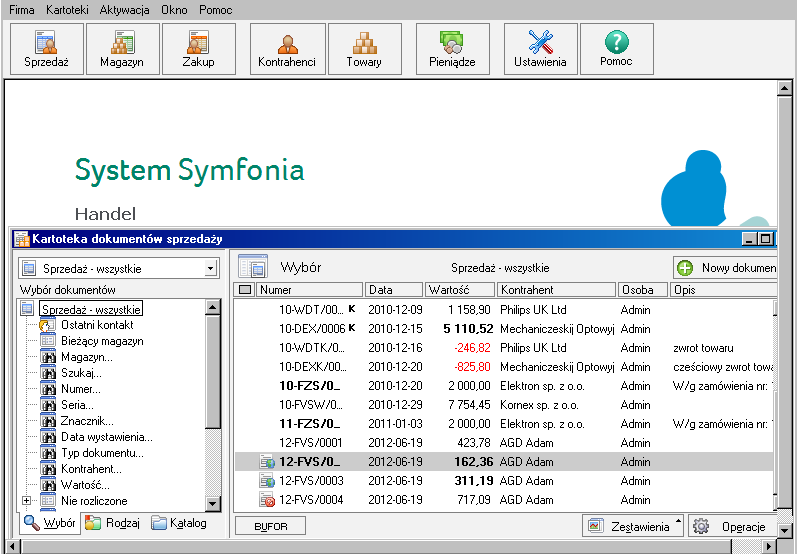Expand the Nie rozliczone tree node

[x=26, y=501]
